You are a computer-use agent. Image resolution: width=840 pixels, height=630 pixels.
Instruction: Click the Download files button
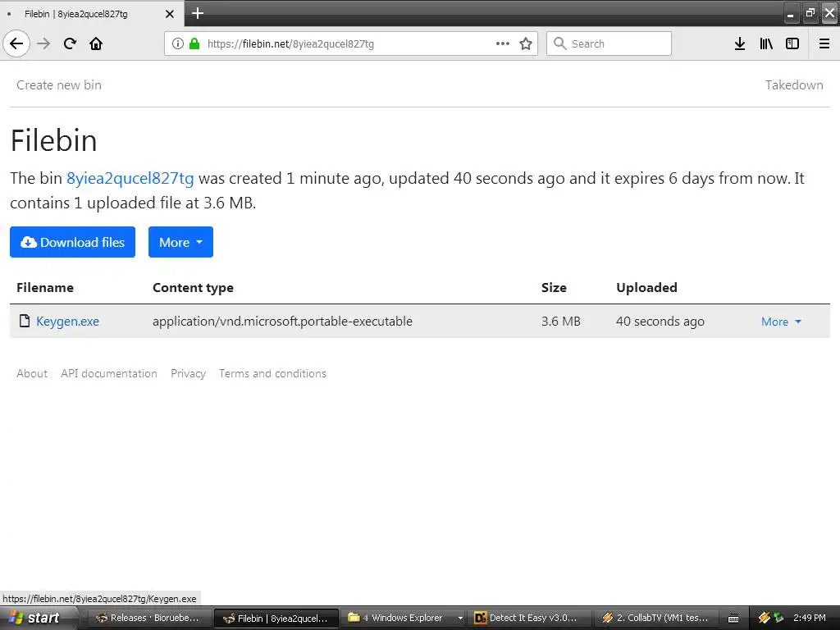coord(72,242)
